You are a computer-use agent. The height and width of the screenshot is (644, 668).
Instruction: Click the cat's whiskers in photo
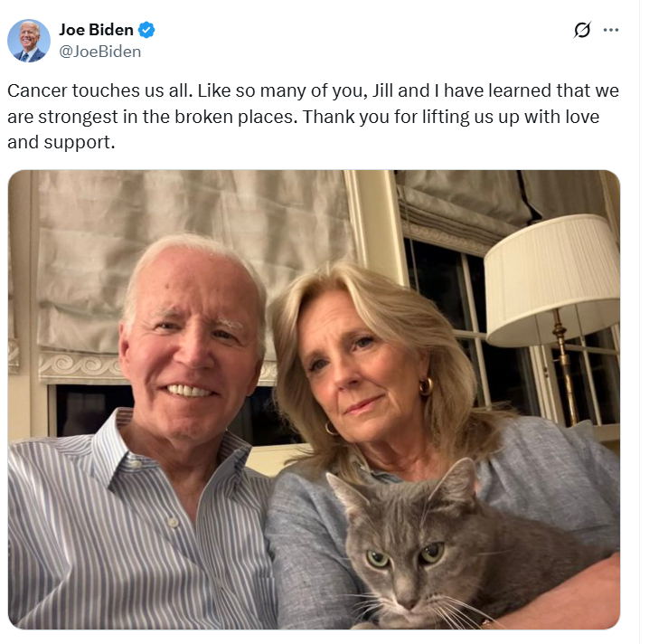[461, 608]
